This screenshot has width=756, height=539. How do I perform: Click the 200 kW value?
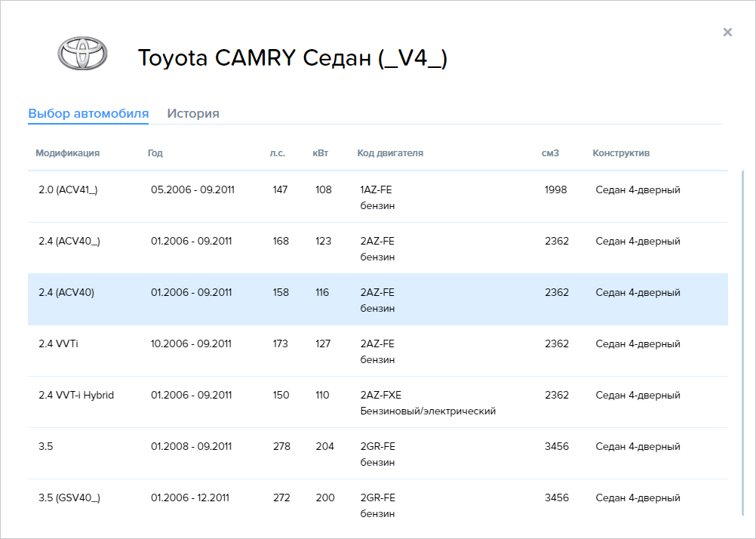point(325,497)
